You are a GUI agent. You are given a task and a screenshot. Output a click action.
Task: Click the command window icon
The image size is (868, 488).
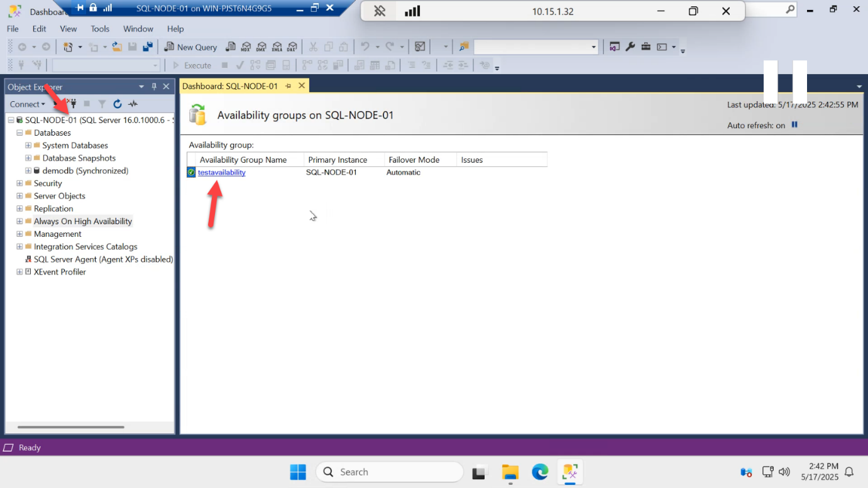pos(662,47)
